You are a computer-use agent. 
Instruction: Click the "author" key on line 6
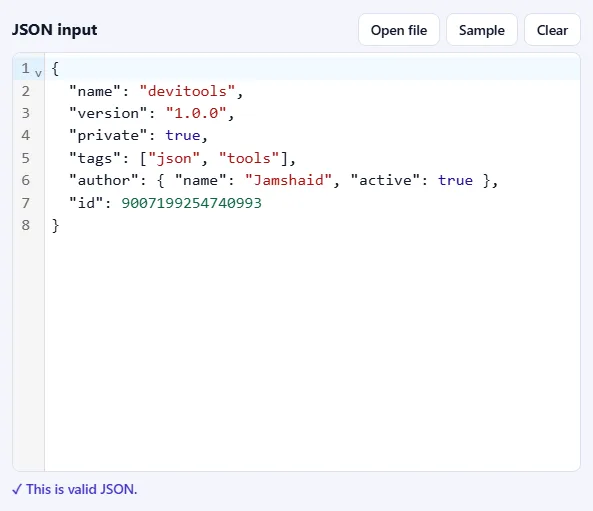[x=104, y=180]
